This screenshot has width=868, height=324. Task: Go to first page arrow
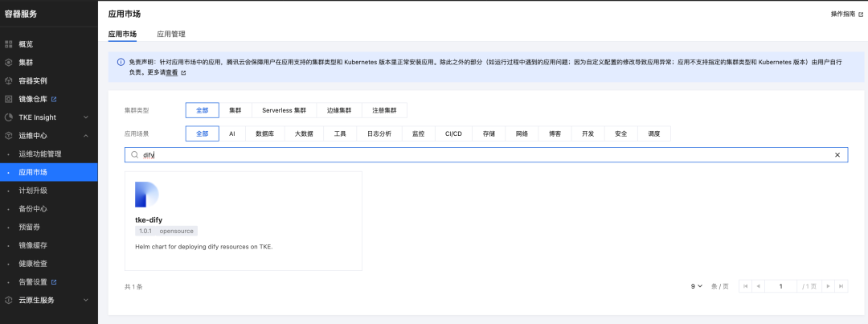(746, 286)
